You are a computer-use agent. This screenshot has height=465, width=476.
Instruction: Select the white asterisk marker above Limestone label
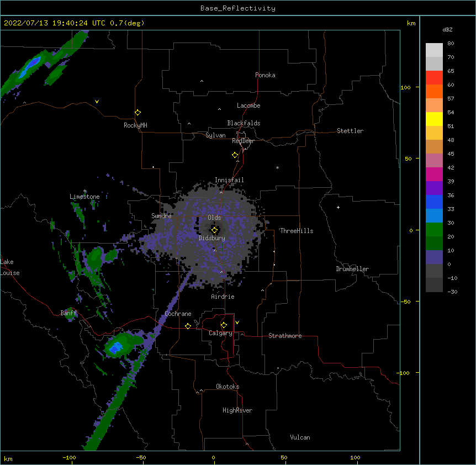click(85, 191)
